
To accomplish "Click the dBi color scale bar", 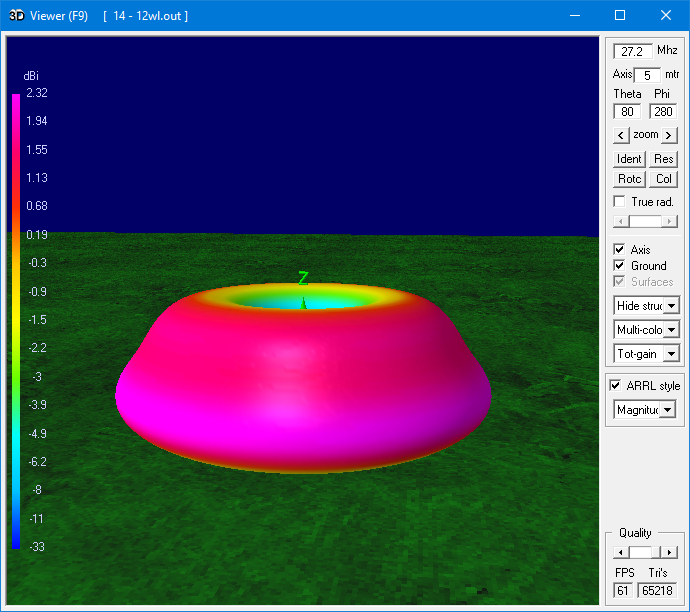I will pyautogui.click(x=16, y=321).
